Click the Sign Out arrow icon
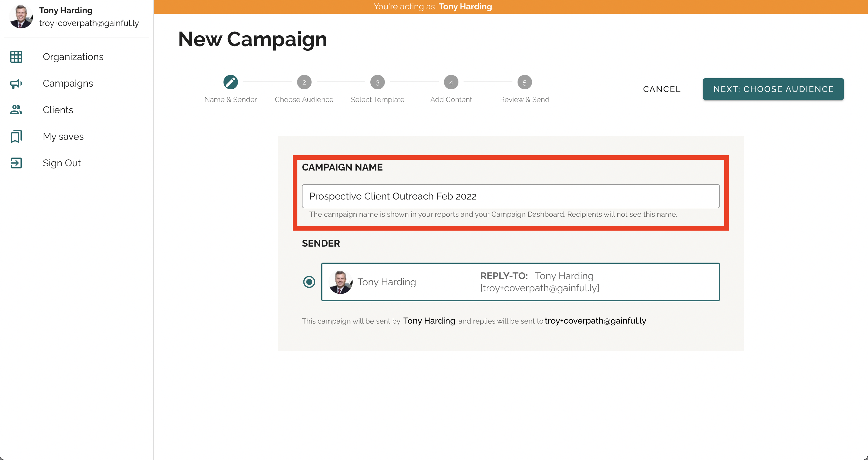Screen dimensions: 868x460 (x=16, y=163)
